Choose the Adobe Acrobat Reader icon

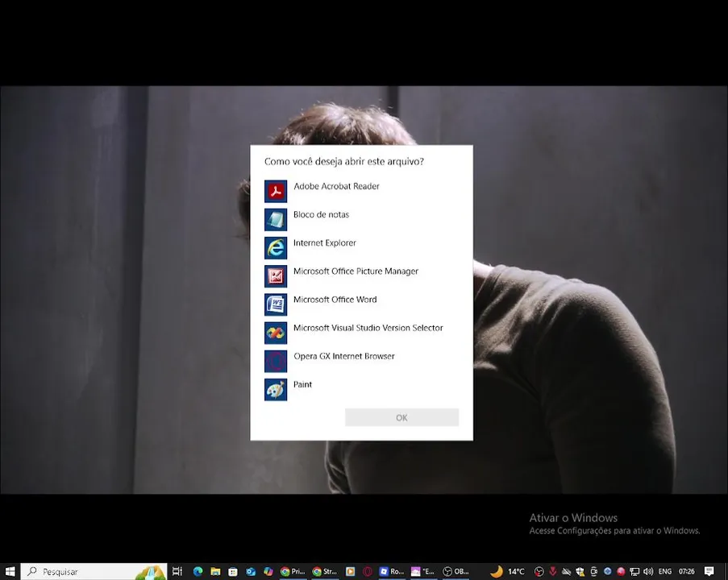pyautogui.click(x=276, y=191)
